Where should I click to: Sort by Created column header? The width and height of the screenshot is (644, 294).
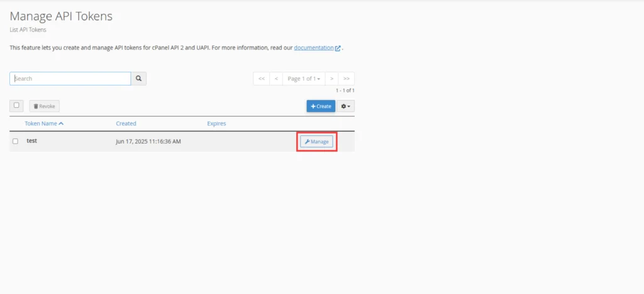coord(126,123)
